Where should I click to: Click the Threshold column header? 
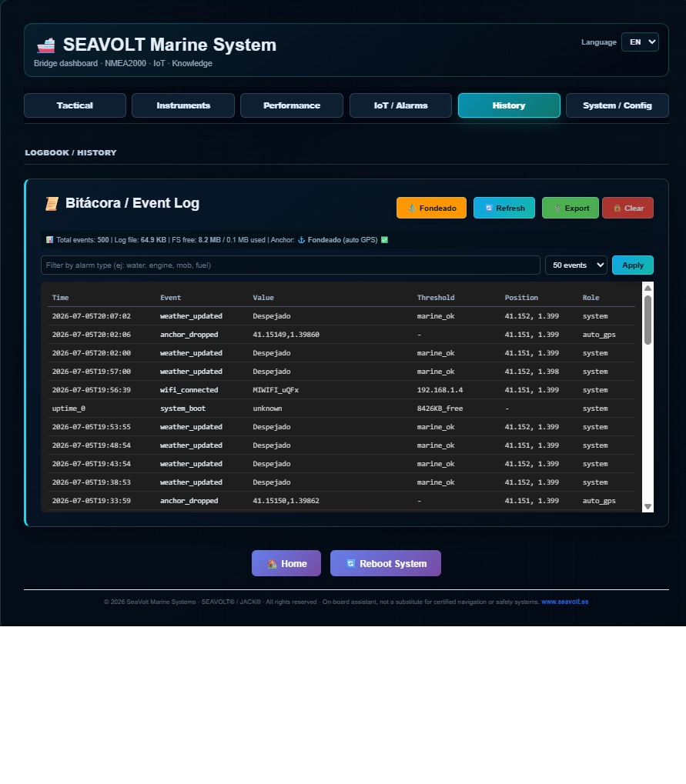436,298
